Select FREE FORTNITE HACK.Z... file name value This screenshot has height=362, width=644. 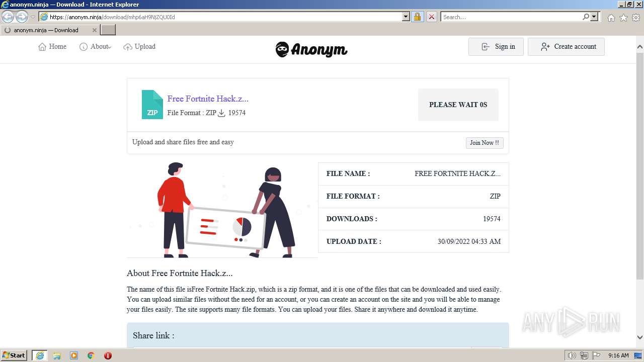tap(457, 173)
